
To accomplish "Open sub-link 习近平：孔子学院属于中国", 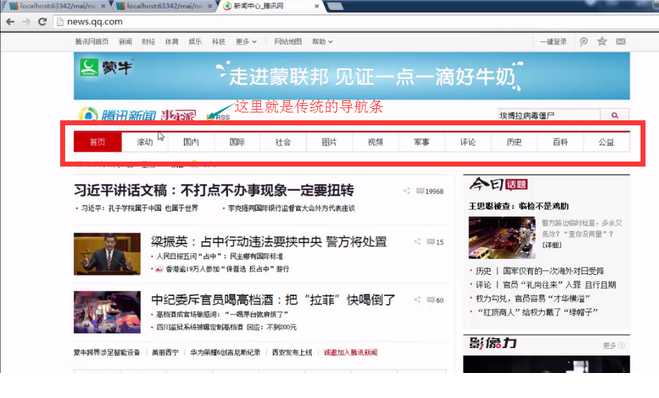I will click(140, 208).
